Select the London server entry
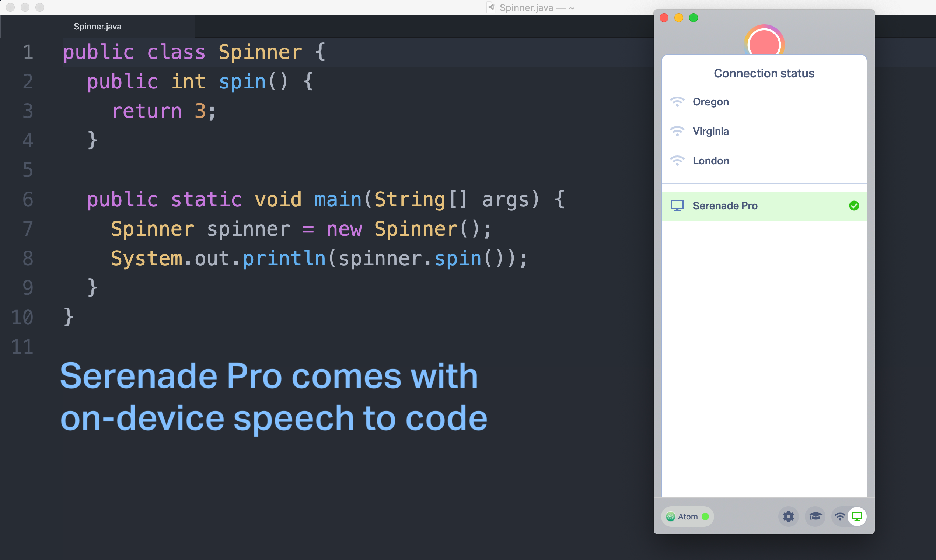 711,160
